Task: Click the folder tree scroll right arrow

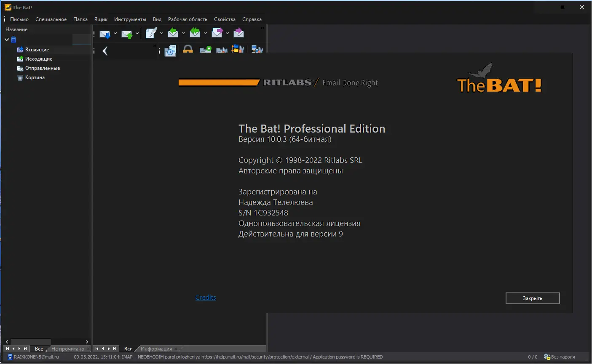Action: (87, 342)
